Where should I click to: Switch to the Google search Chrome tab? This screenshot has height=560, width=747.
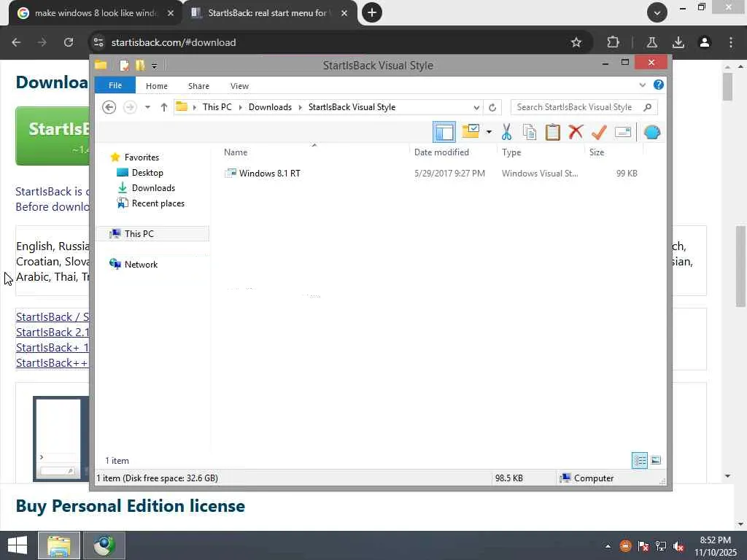96,13
